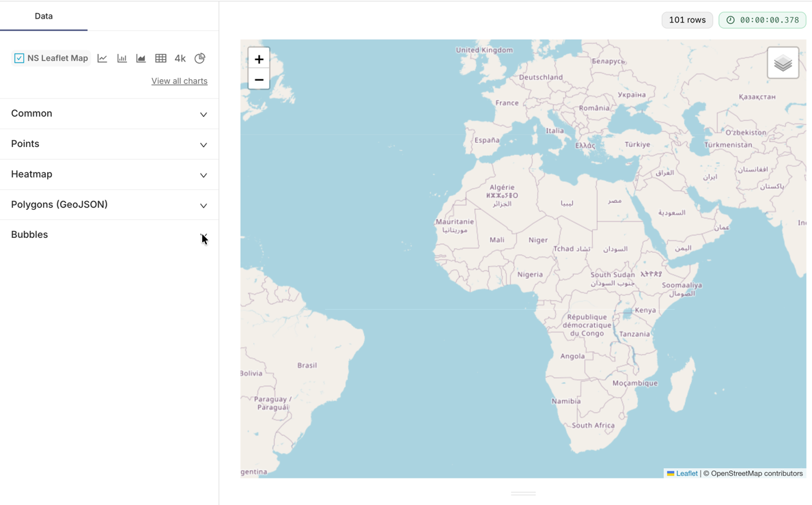Click the Türkmenistan map label
812x505 pixels.
[728, 144]
